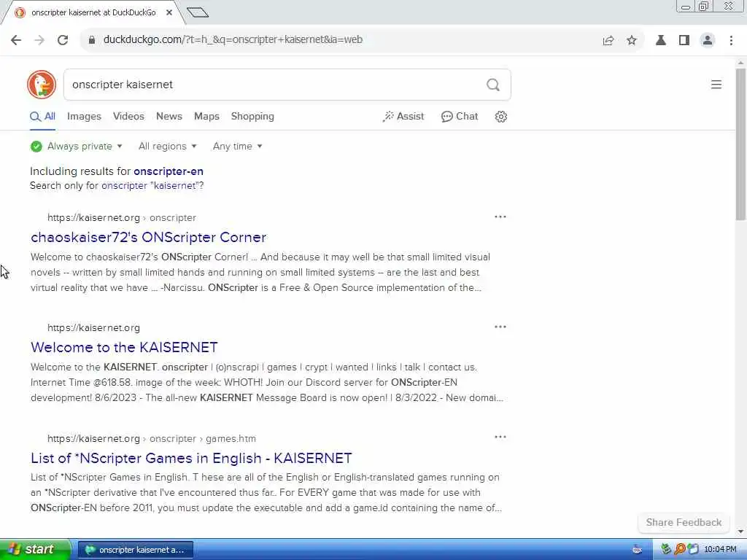Viewport: 747px width, 560px height.
Task: Expand the All regions dropdown
Action: click(x=167, y=146)
